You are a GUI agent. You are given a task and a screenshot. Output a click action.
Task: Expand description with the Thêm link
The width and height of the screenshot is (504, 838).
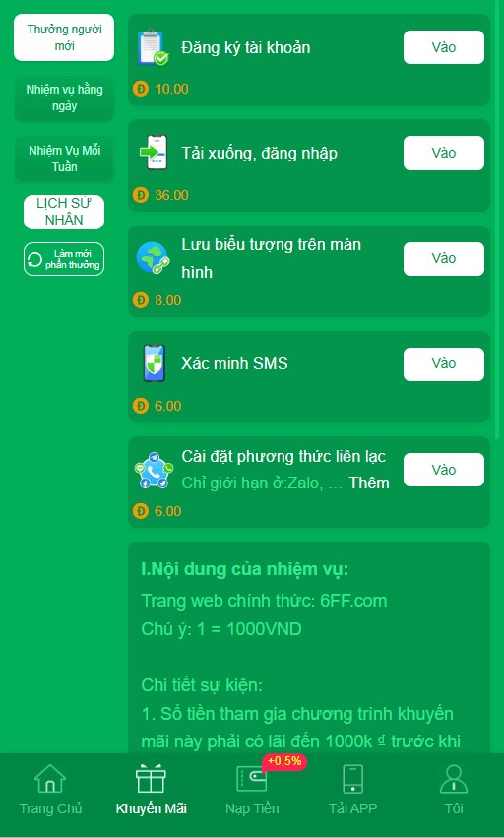[369, 483]
